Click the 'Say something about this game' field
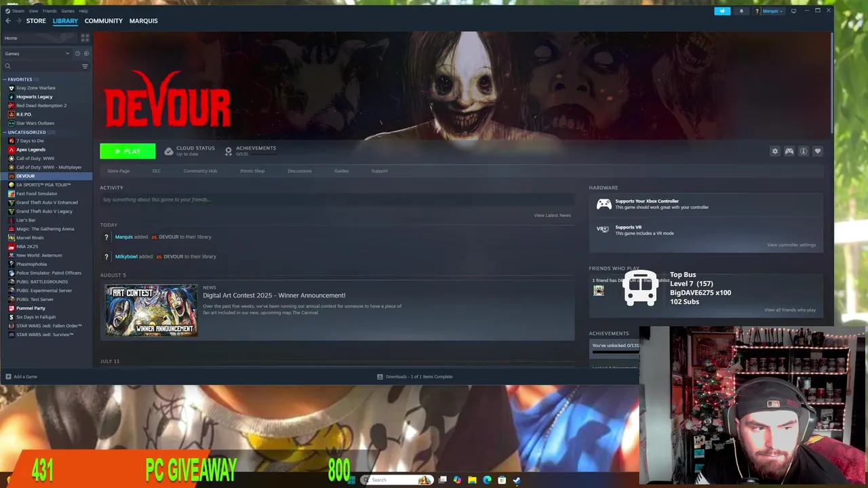Image resolution: width=868 pixels, height=488 pixels. tap(337, 199)
